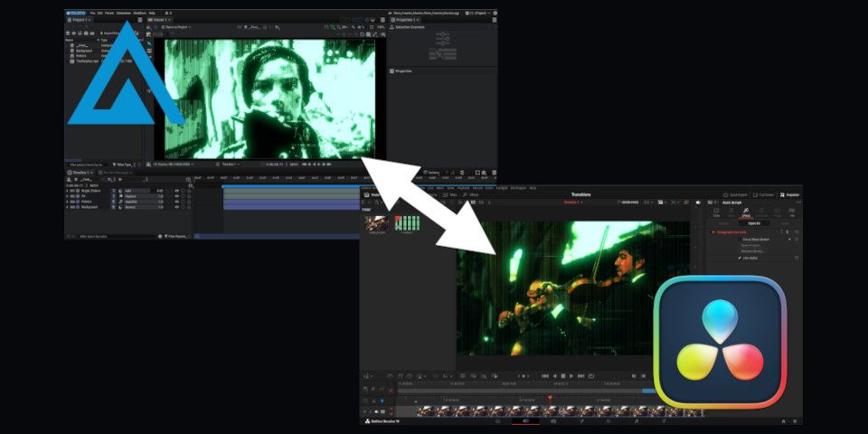
Task: Open the Effects tab in the Inspector
Action: coord(746,213)
